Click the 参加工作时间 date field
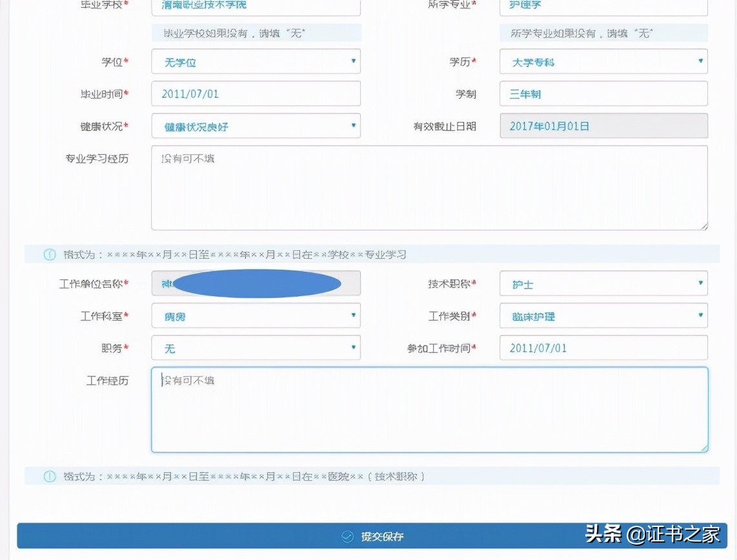The height and width of the screenshot is (560, 737). (x=603, y=348)
